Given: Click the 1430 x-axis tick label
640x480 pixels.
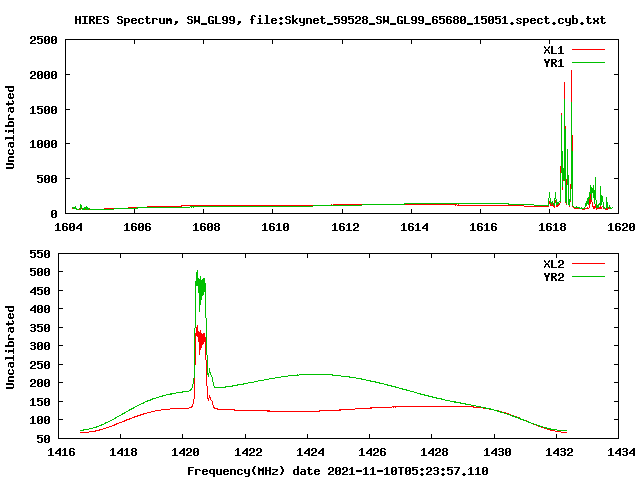Looking at the screenshot, I should click(x=497, y=452).
